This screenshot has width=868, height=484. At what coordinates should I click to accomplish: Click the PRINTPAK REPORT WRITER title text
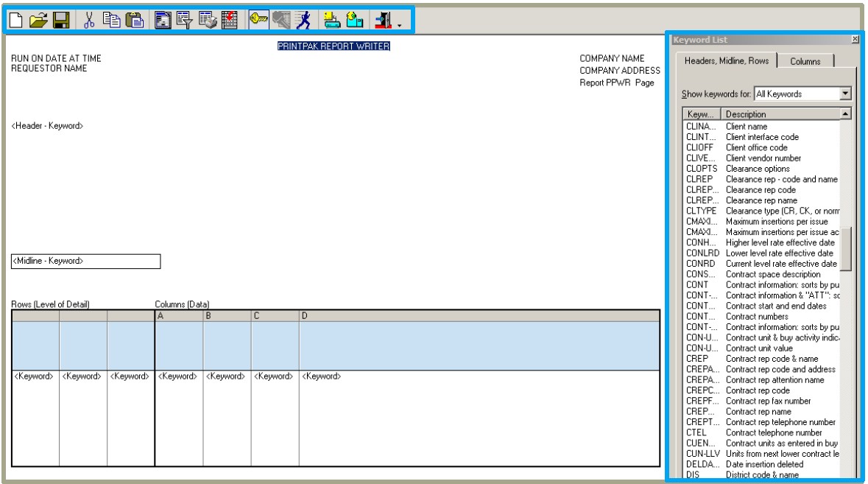(334, 46)
